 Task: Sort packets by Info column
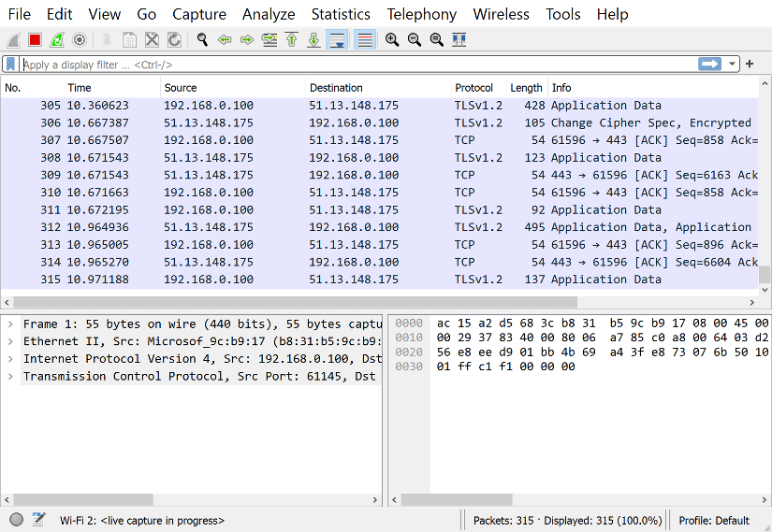(x=653, y=88)
